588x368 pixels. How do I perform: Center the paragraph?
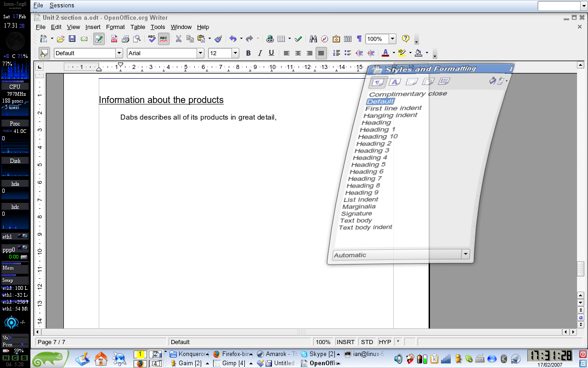[298, 53]
